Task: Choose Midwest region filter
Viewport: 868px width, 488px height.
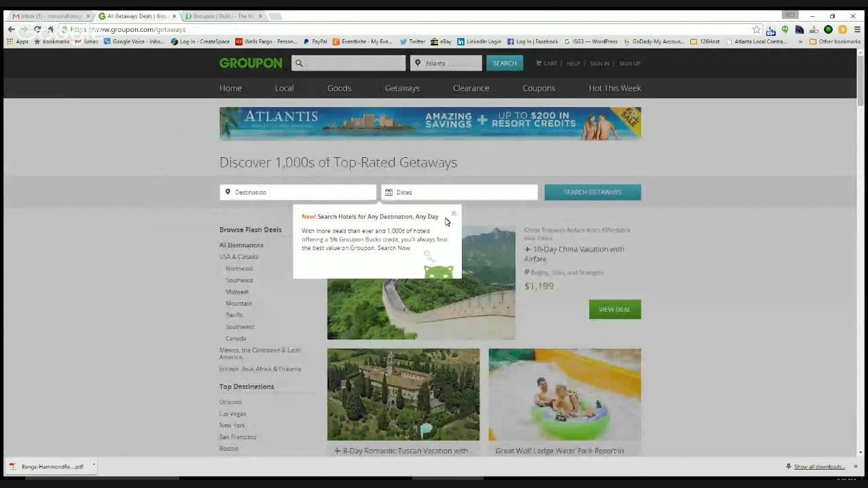Action: 237,292
